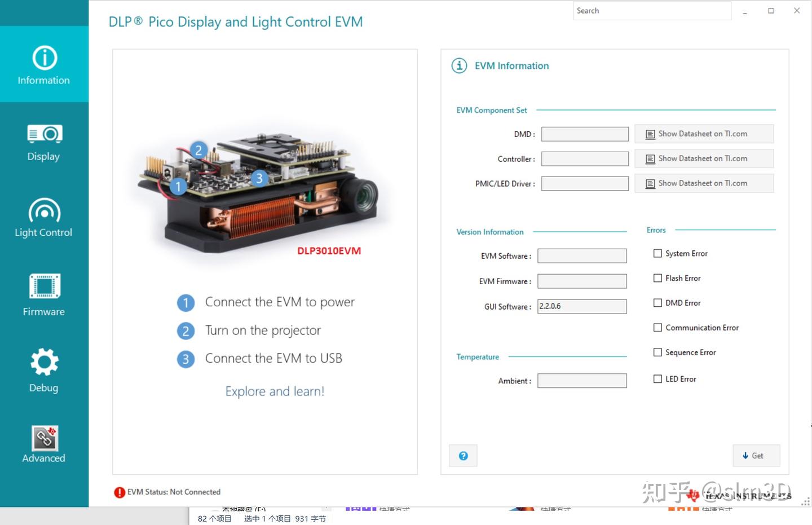Click the red EVM status warning icon
Image resolution: width=812 pixels, height=525 pixels.
[120, 492]
